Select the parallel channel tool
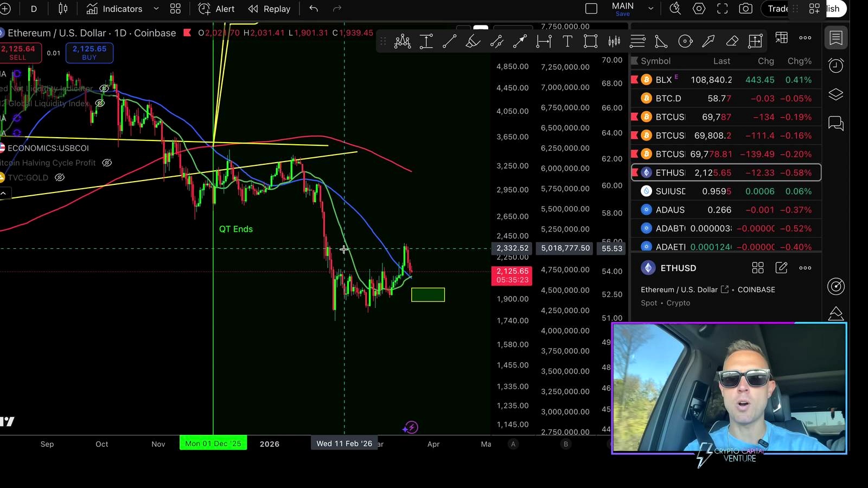868x488 pixels. tap(496, 41)
